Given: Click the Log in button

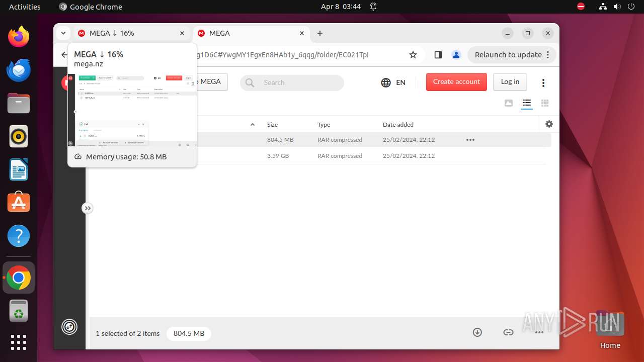Looking at the screenshot, I should (x=510, y=82).
